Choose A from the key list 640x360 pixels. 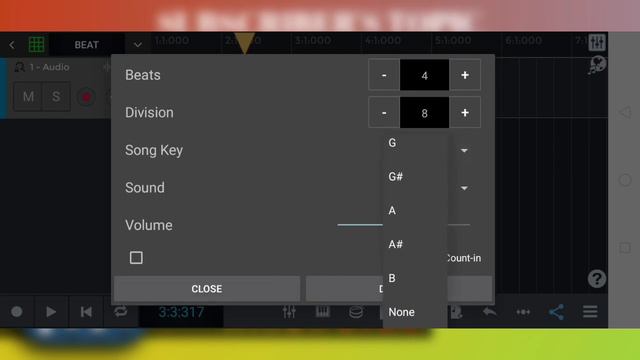tap(415, 211)
